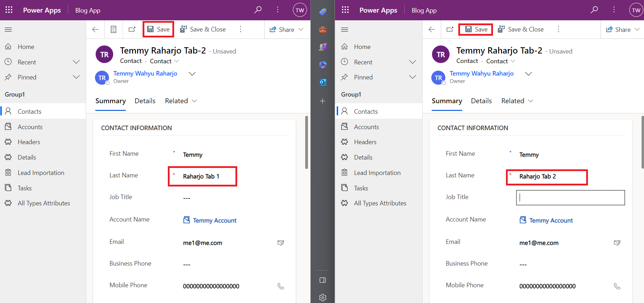Click email send icon in right window
644x303 pixels.
coord(617,243)
